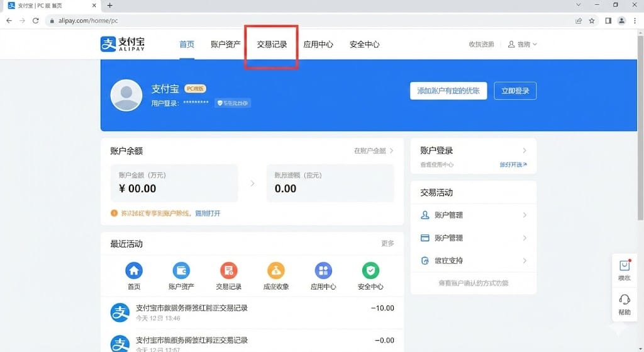Click the white add-account button in the banner
644x352 pixels.
click(x=448, y=91)
